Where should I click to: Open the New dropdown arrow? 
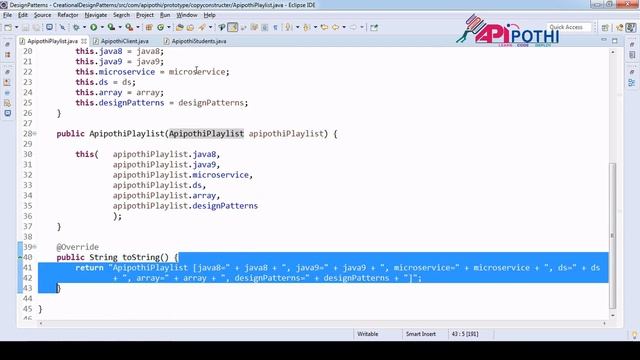[x=17, y=27]
